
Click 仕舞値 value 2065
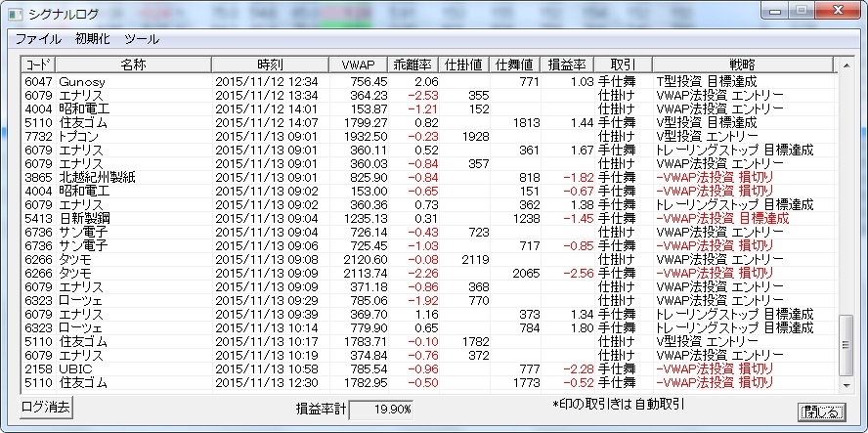pos(526,273)
